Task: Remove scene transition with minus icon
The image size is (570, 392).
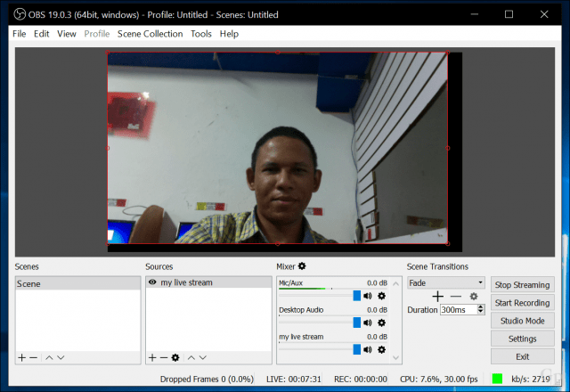Action: click(455, 297)
